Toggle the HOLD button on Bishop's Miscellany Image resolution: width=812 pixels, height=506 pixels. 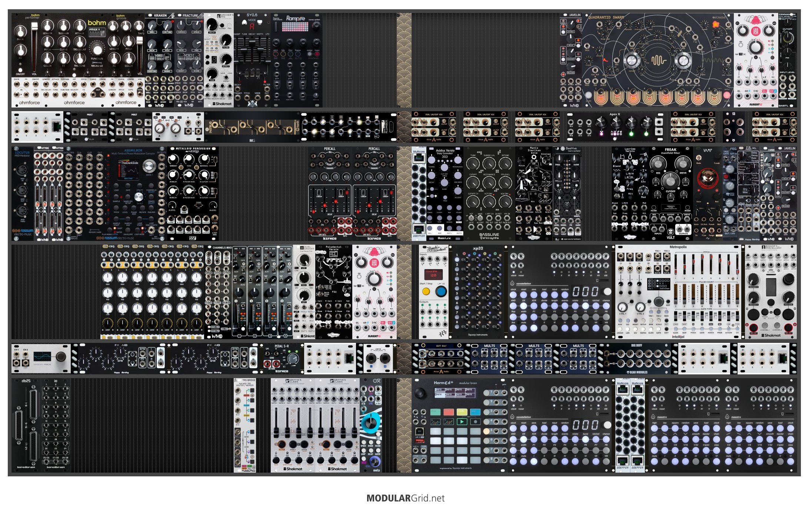(777, 312)
